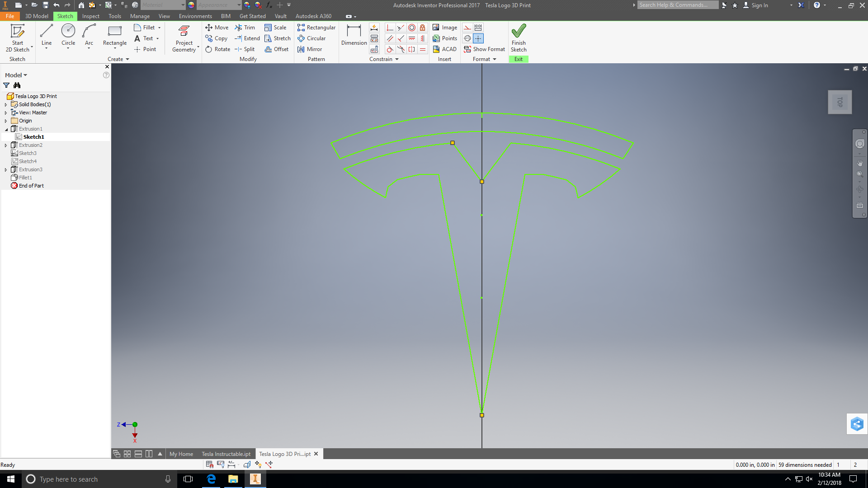The image size is (868, 488).
Task: Select the Circle sketch tool
Action: tap(68, 36)
